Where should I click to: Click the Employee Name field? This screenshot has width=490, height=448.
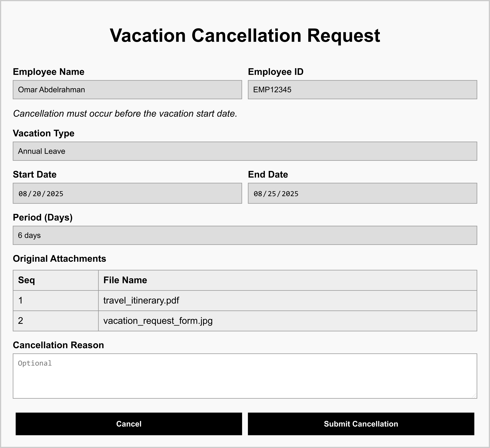[x=127, y=90]
